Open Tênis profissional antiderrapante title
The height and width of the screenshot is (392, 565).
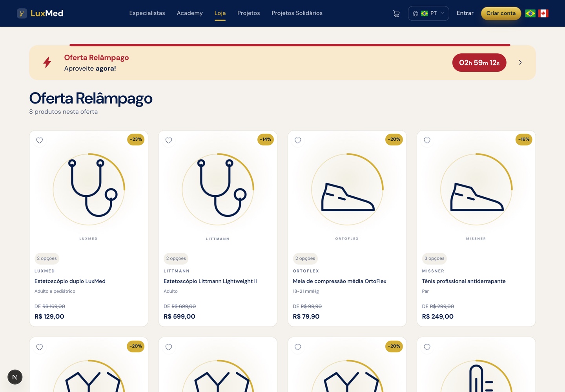tap(464, 281)
